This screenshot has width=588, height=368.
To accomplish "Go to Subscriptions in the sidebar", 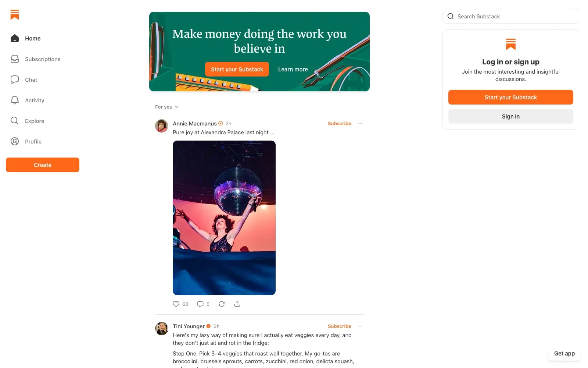I will click(x=43, y=59).
